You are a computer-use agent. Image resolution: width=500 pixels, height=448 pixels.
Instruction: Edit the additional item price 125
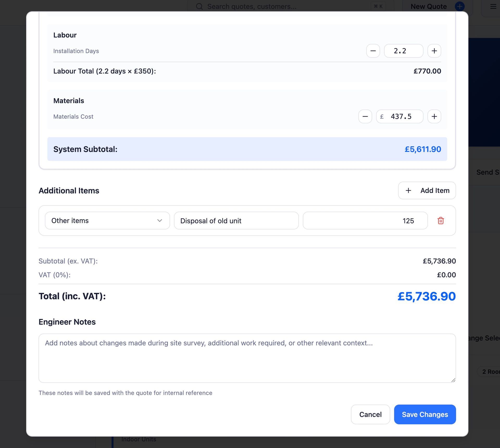click(x=365, y=221)
